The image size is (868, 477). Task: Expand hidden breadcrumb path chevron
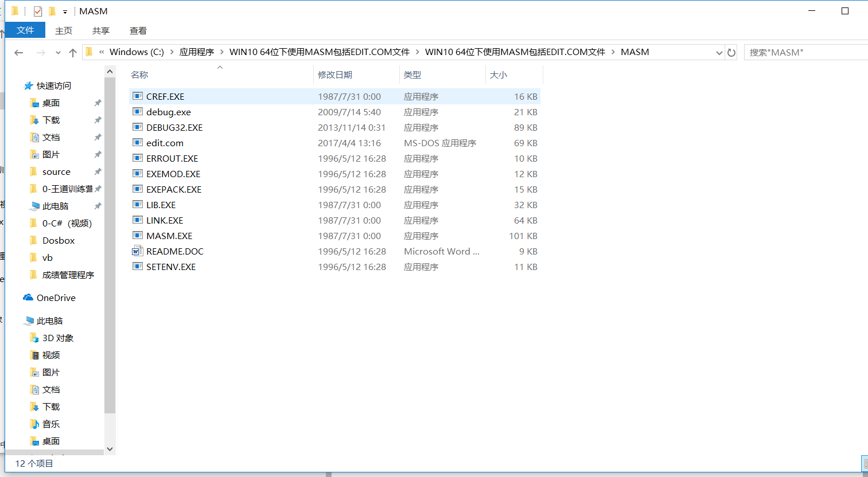(x=102, y=52)
